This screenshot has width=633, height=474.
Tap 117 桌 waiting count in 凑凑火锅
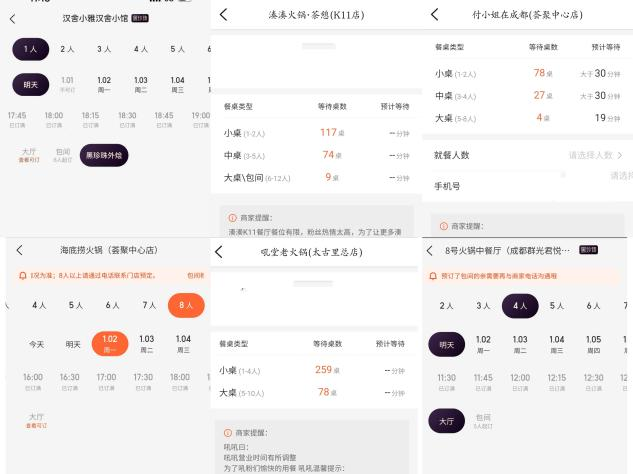(332, 132)
